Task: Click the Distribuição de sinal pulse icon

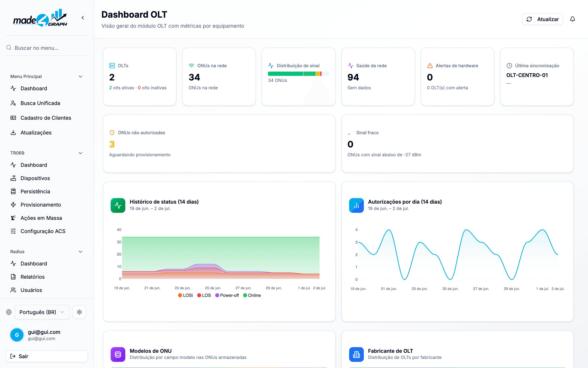Action: tap(271, 66)
